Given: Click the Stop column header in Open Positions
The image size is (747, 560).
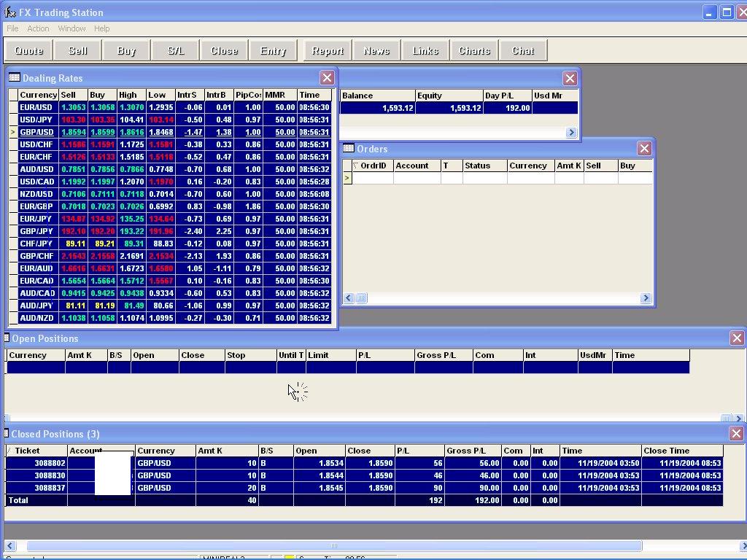Looking at the screenshot, I should [251, 355].
